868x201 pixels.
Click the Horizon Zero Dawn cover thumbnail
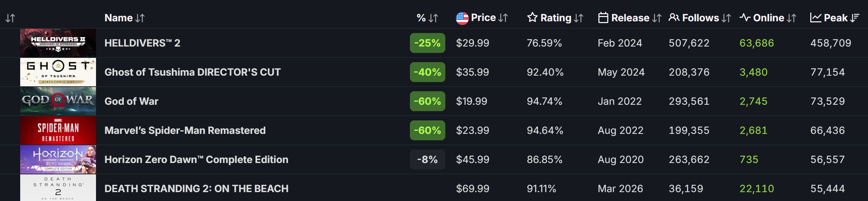click(58, 159)
